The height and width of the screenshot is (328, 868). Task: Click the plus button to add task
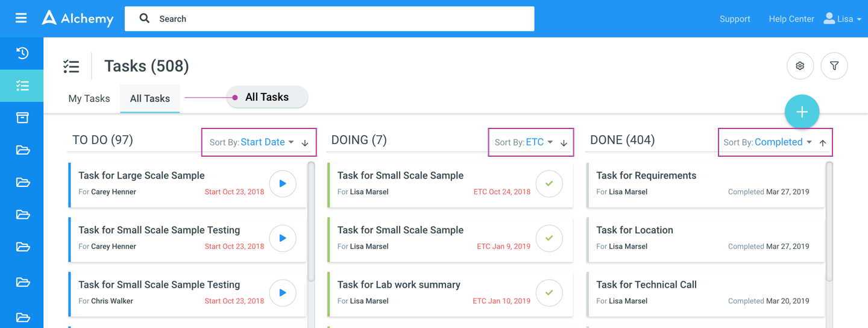click(x=802, y=112)
